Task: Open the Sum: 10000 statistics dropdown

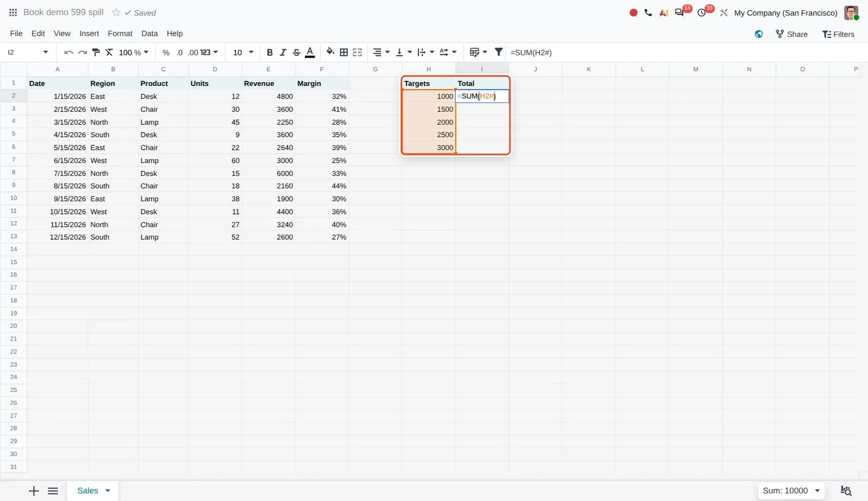Action: tap(791, 491)
